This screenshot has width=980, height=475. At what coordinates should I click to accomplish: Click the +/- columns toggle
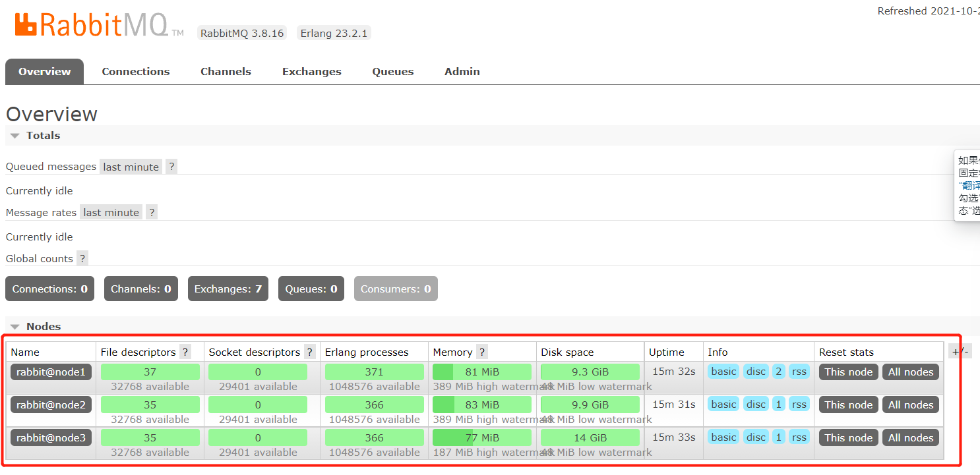pyautogui.click(x=960, y=351)
